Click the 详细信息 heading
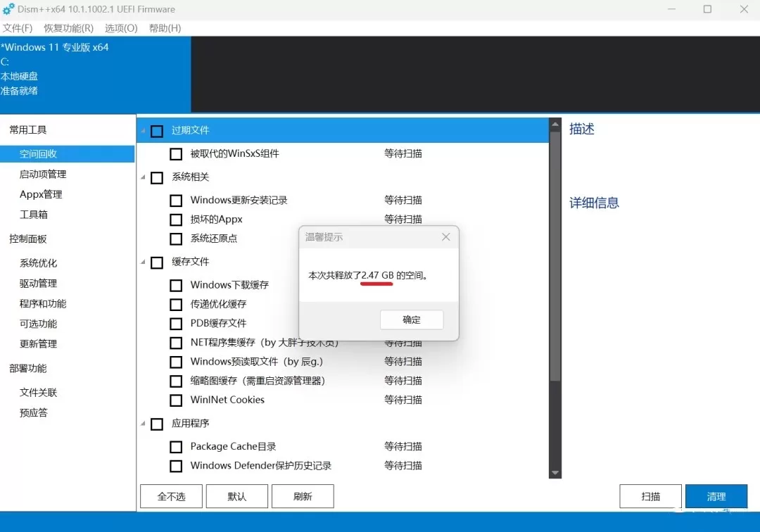 coord(594,203)
